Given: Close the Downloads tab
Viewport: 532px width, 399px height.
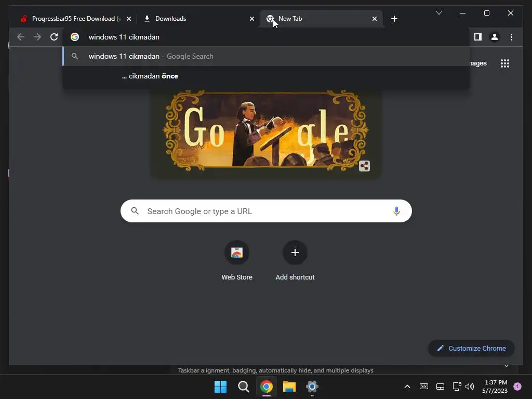Looking at the screenshot, I should tap(252, 19).
